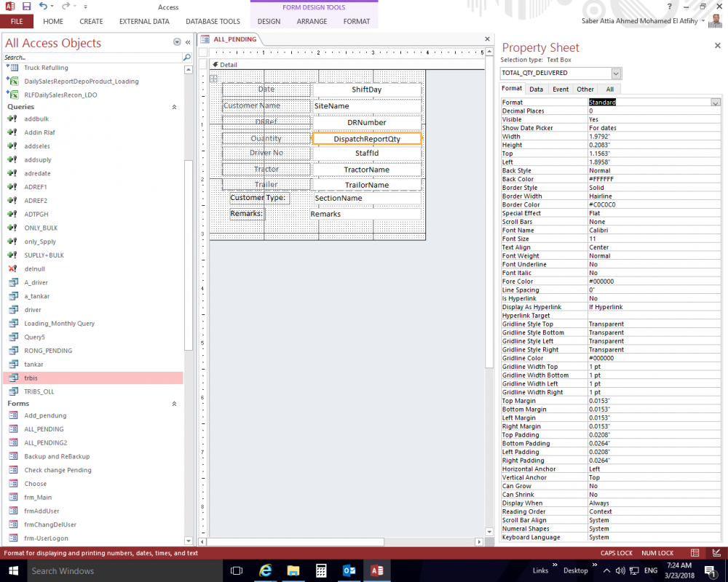728x582 pixels.
Task: Select the DispatchReportQty text box
Action: click(367, 139)
